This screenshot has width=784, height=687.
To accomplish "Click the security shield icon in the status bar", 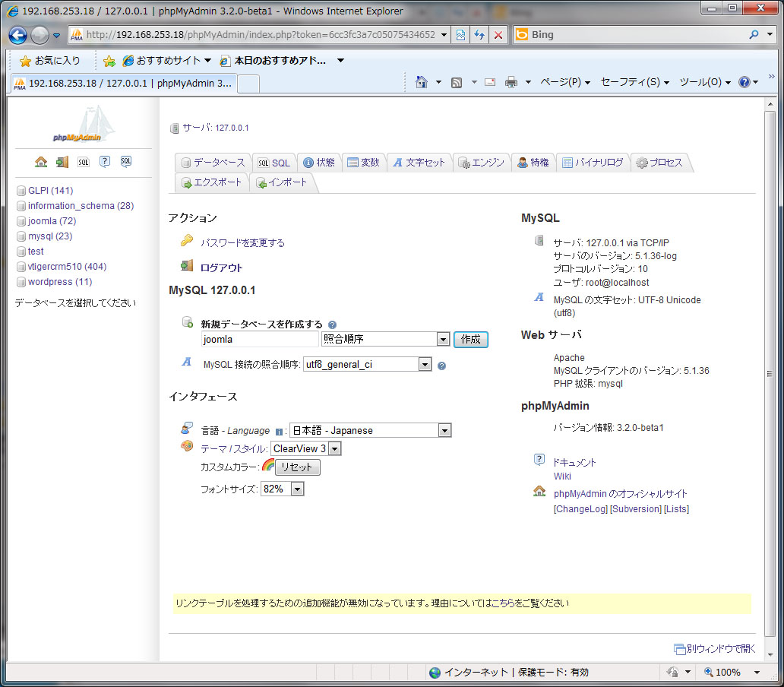I will [x=672, y=672].
